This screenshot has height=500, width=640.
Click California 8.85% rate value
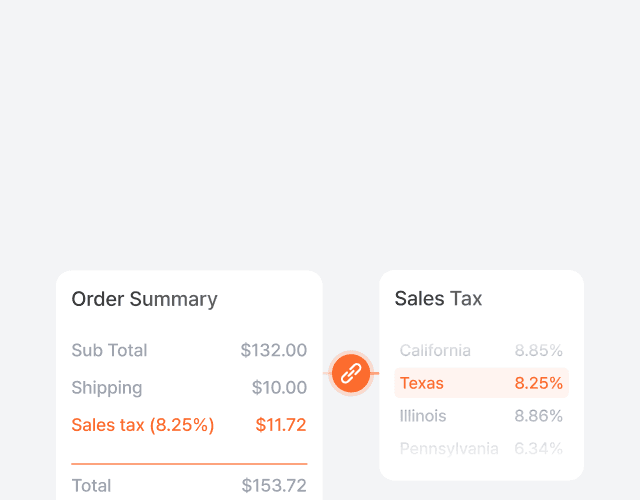[538, 351]
